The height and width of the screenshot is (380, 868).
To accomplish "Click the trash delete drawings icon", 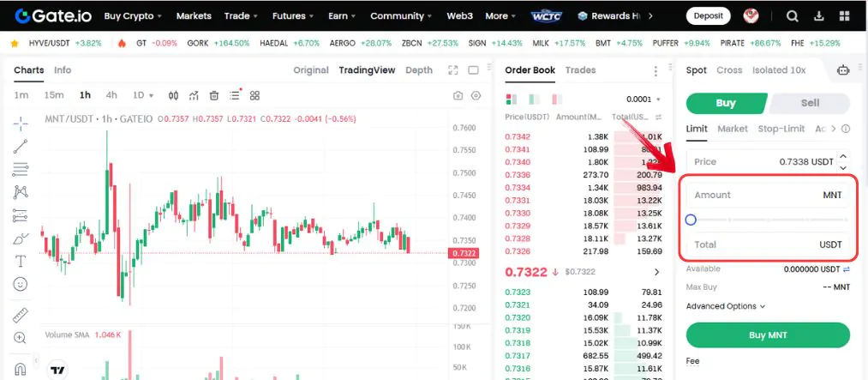I will (214, 95).
